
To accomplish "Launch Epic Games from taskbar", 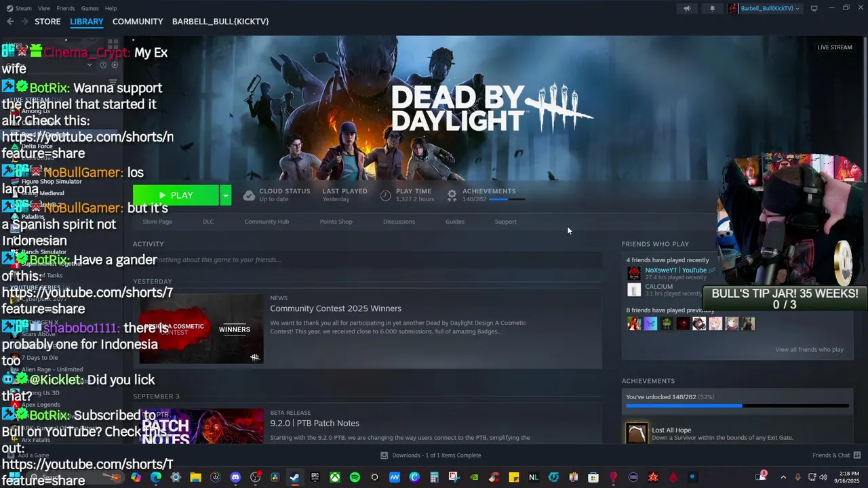I will [315, 477].
